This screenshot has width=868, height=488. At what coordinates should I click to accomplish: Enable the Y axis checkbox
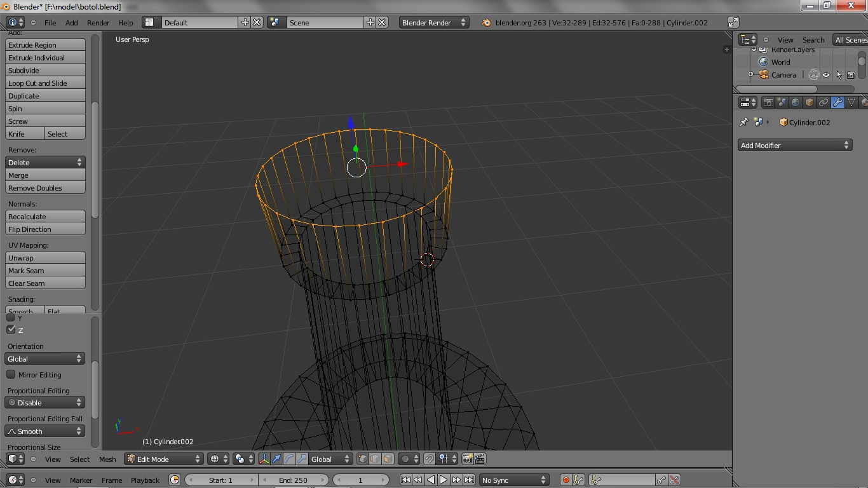11,317
